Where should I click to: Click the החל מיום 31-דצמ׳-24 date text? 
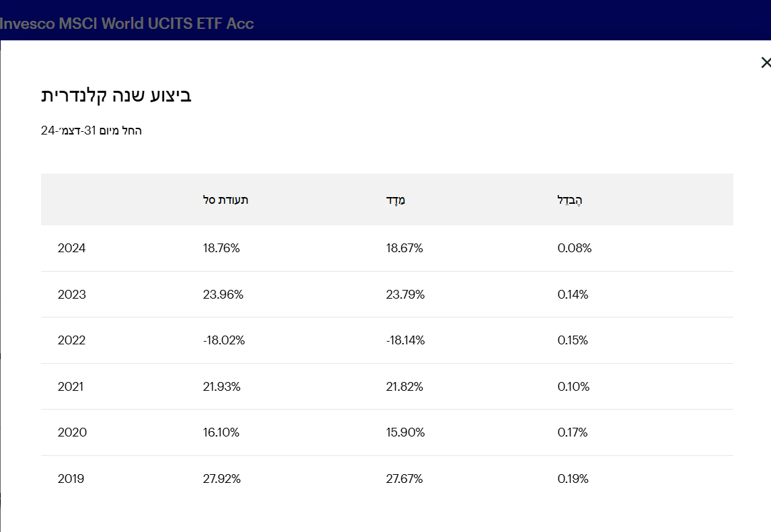click(x=91, y=130)
